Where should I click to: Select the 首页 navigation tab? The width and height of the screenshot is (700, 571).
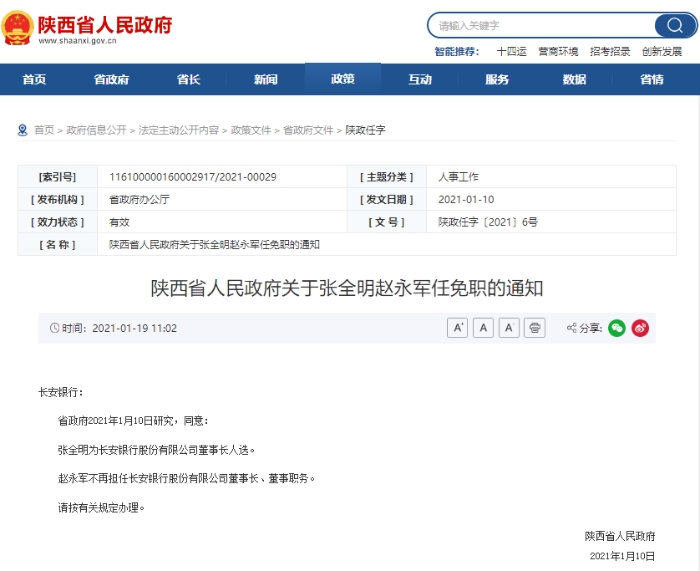coord(34,79)
